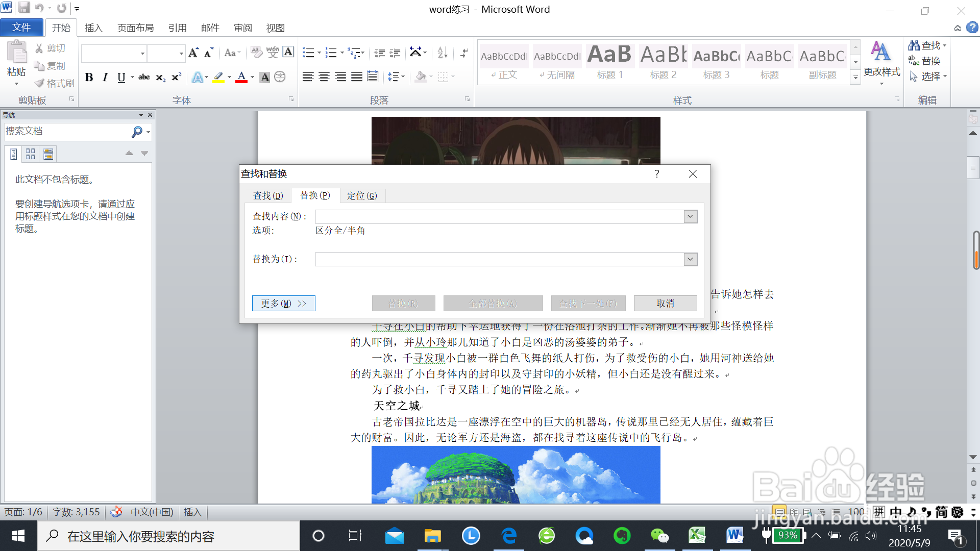The width and height of the screenshot is (980, 551).
Task: Open WeChat from the taskbar
Action: pyautogui.click(x=659, y=536)
